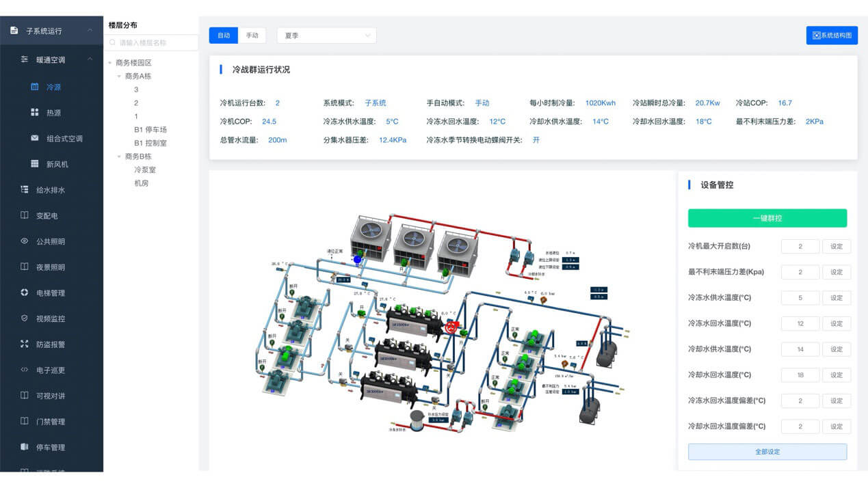Open the 给水排水 menu item
The width and height of the screenshot is (868, 488).
(51, 190)
